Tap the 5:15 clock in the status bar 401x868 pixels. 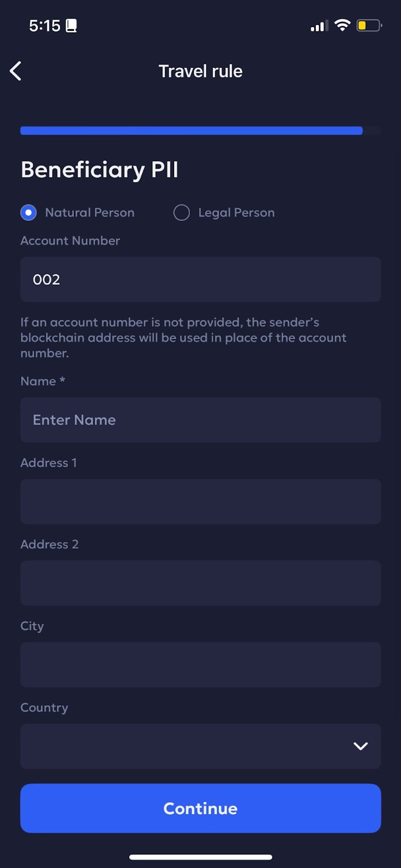(44, 25)
